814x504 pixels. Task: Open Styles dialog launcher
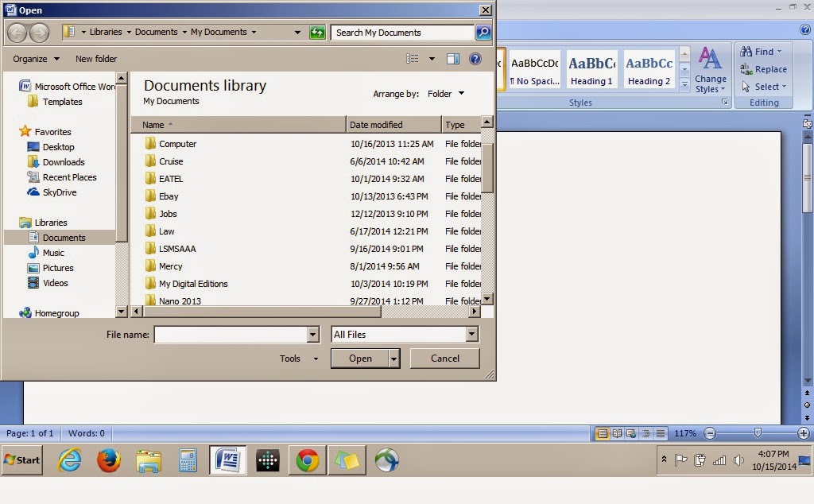pyautogui.click(x=725, y=103)
